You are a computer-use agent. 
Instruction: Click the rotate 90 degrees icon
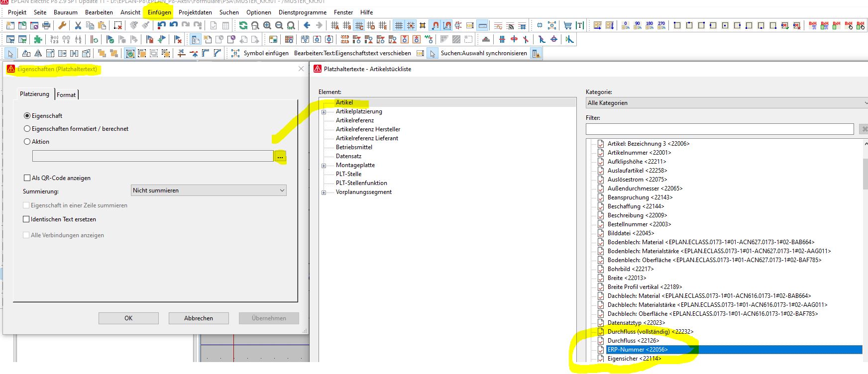point(638,25)
